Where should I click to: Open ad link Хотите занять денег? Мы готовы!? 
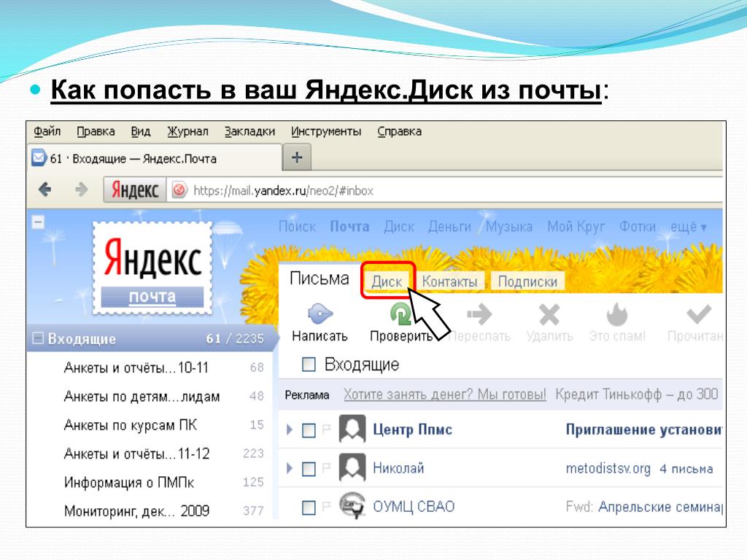(445, 394)
